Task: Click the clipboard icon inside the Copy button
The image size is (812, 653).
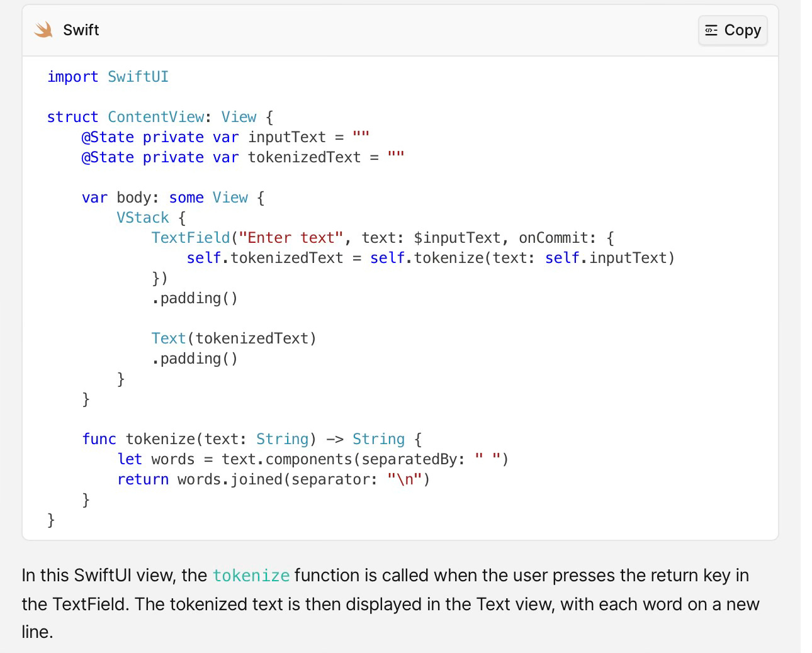Action: [x=711, y=30]
